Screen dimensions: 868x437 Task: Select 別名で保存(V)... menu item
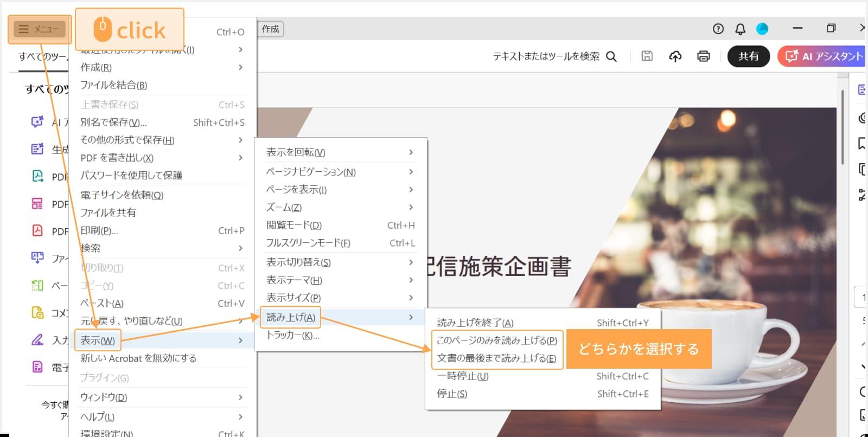click(x=162, y=123)
